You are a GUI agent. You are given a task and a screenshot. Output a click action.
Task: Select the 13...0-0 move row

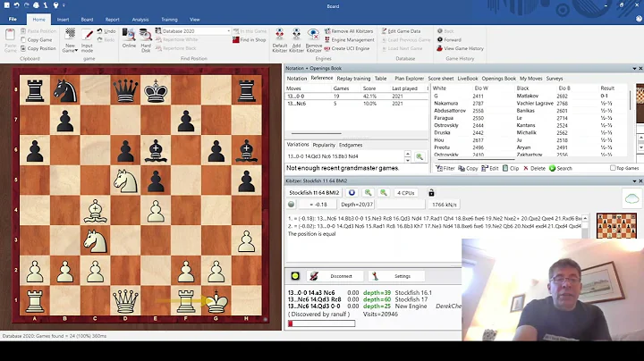pyautogui.click(x=357, y=96)
